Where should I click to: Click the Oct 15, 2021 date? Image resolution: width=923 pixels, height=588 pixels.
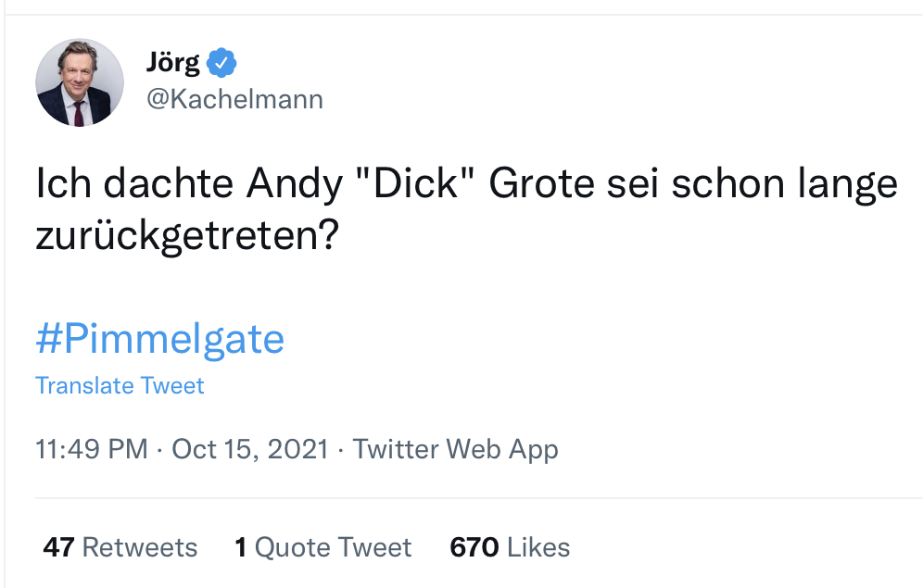pos(250,449)
